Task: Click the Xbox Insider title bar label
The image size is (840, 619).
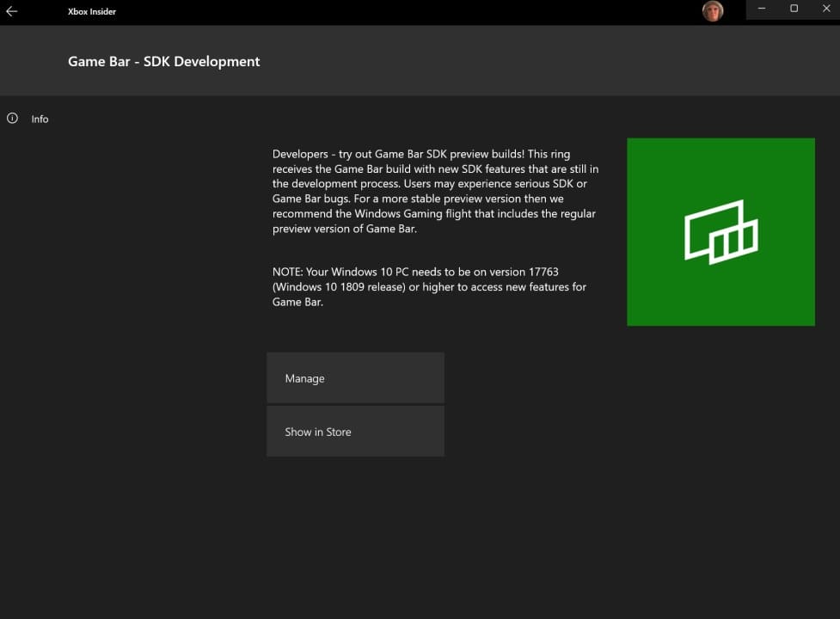Action: [91, 10]
